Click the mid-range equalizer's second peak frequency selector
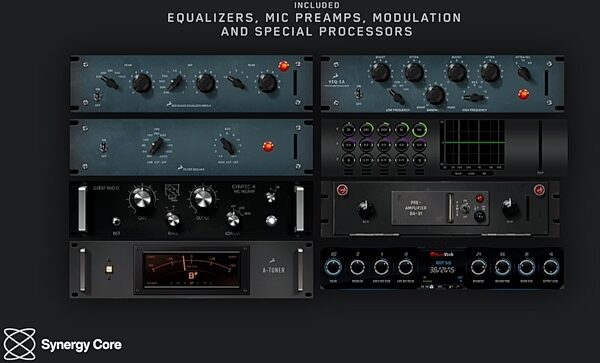 (236, 82)
